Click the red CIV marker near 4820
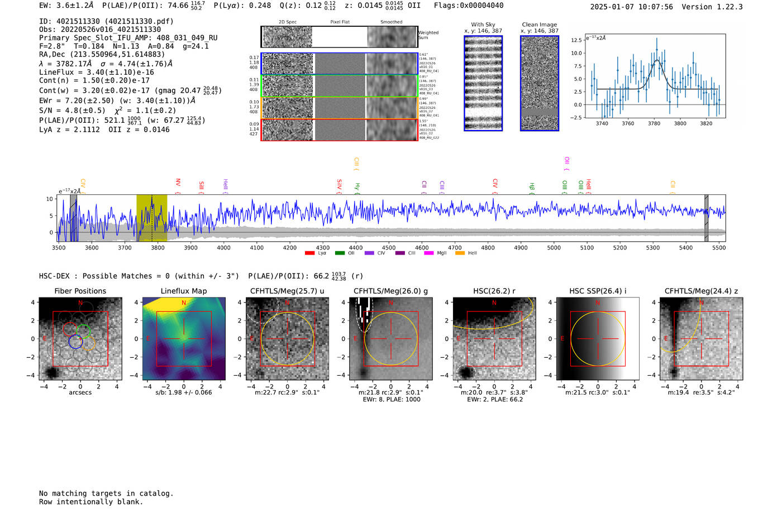The width and height of the screenshot is (782, 532). point(495,186)
